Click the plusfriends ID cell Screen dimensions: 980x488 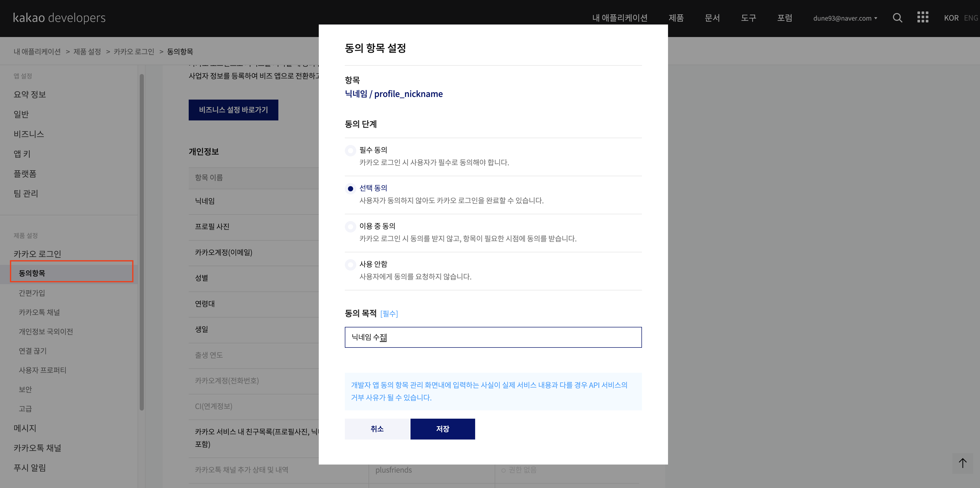pos(394,470)
